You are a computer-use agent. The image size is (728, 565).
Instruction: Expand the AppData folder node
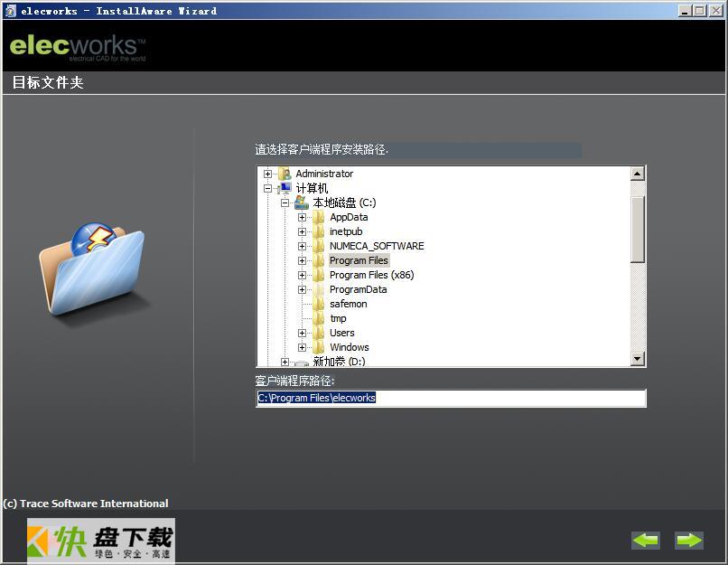click(302, 217)
